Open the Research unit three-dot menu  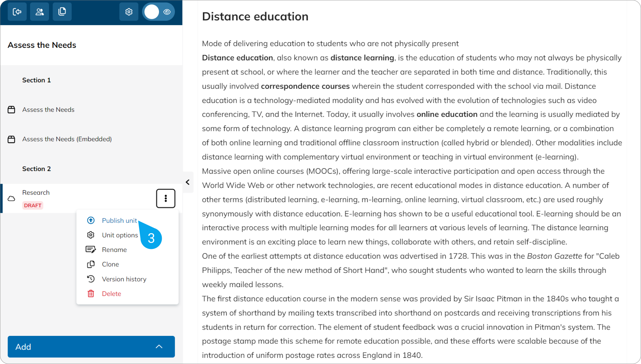[x=166, y=198]
